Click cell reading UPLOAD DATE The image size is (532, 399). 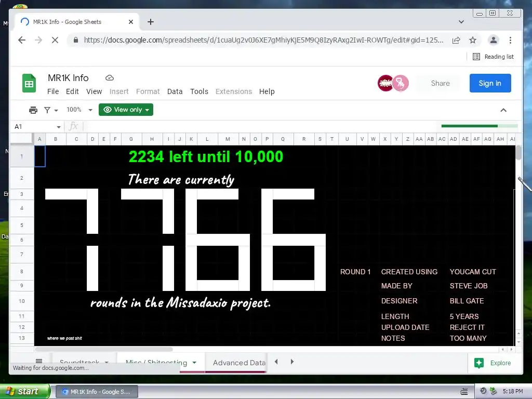405,327
